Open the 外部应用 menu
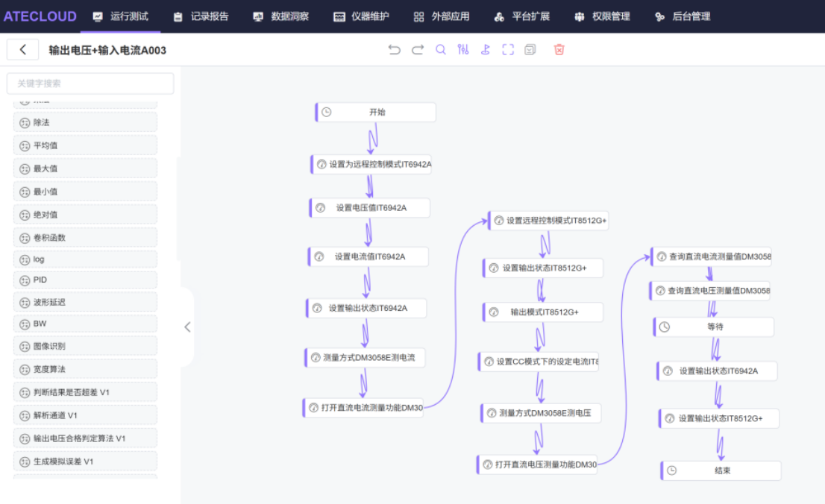Viewport: 825px width, 504px height. coord(442,16)
